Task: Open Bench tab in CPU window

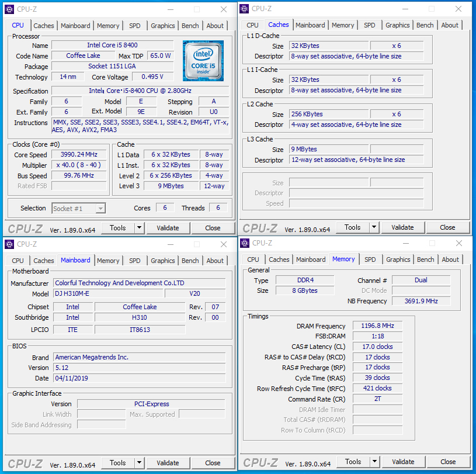Action: coord(190,26)
